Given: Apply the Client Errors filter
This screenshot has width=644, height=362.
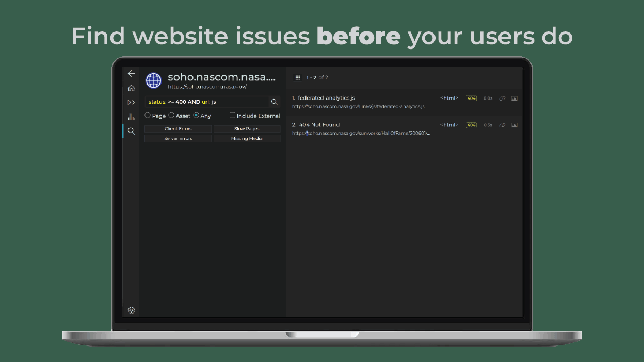Looking at the screenshot, I should (x=178, y=129).
